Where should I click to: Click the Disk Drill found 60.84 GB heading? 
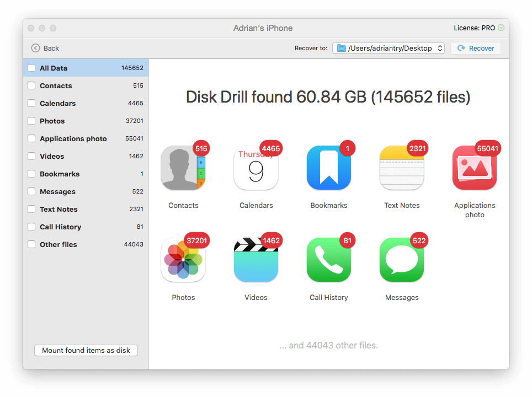(328, 97)
